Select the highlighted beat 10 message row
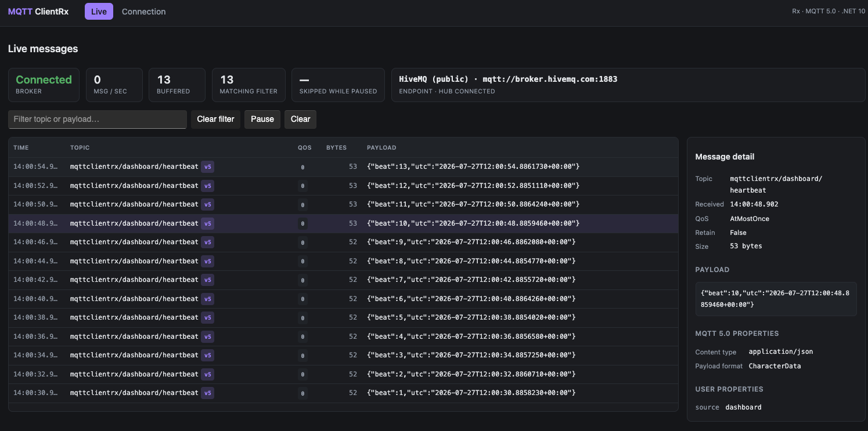 pos(343,223)
